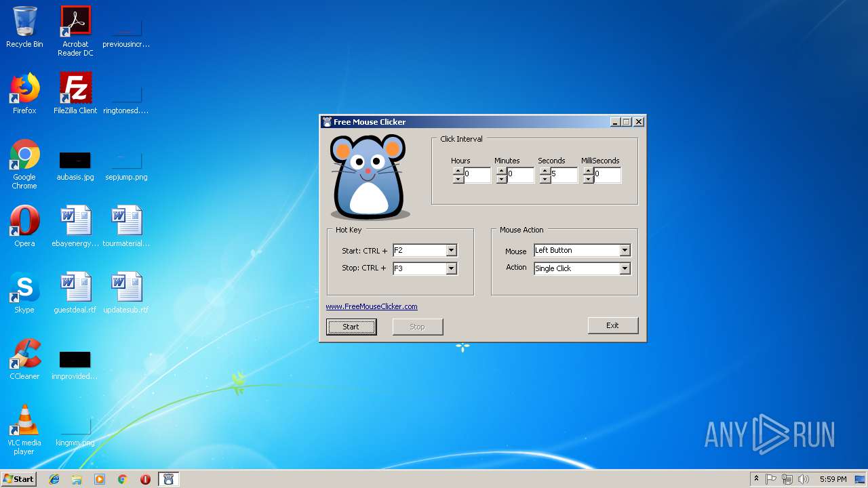The height and width of the screenshot is (488, 868).
Task: Launch Skype from the desktop
Action: pyautogui.click(x=24, y=293)
